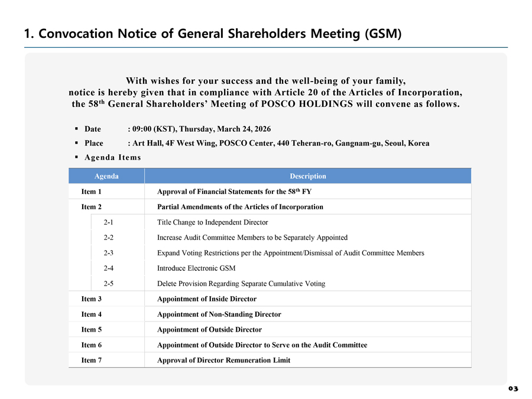Screen dimensions: 532x399
Task: Select the Item 1 row label
Action: 92,192
